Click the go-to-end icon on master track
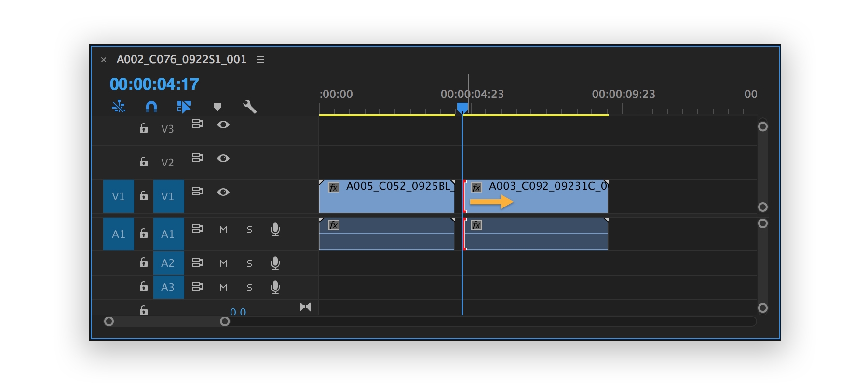Screen dimensions: 868x386 point(305,307)
